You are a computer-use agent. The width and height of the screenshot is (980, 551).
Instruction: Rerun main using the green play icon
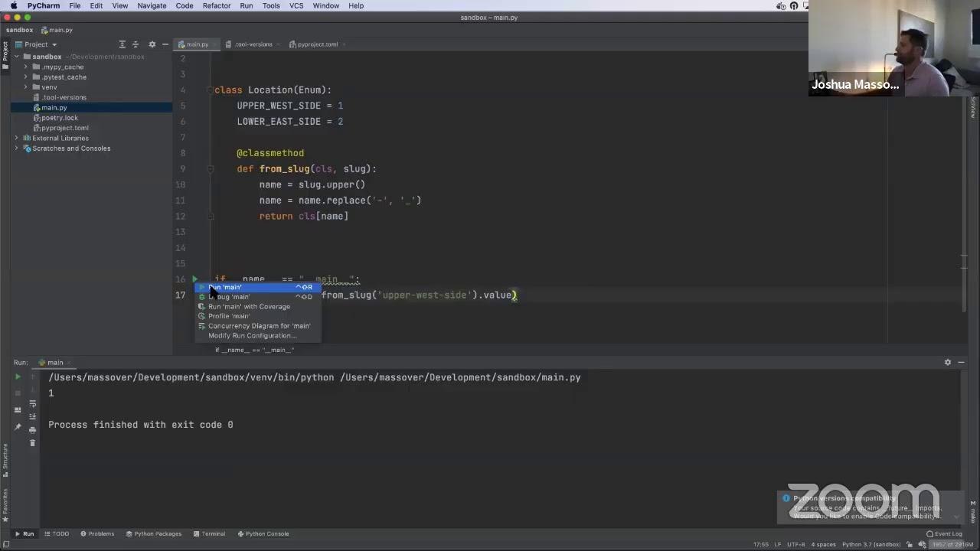pos(18,377)
